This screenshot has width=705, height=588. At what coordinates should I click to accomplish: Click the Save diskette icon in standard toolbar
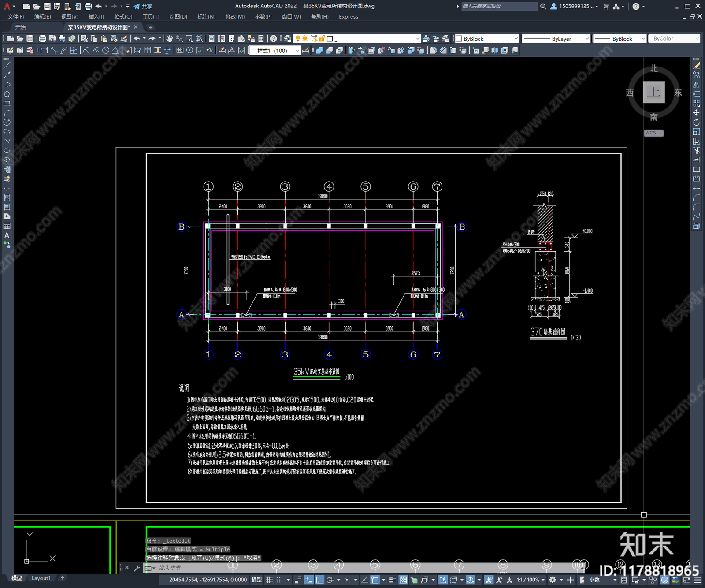click(x=30, y=39)
